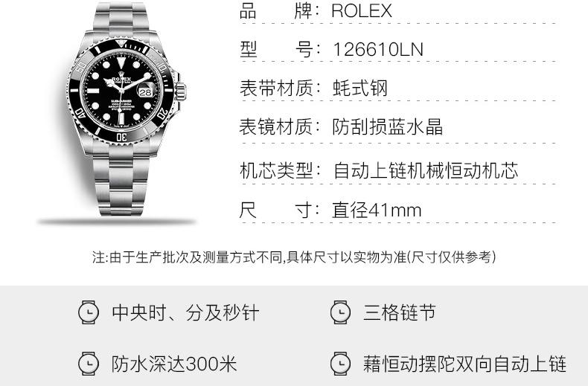Click the crystal material text 防刮损蓝水晶

[x=387, y=126]
